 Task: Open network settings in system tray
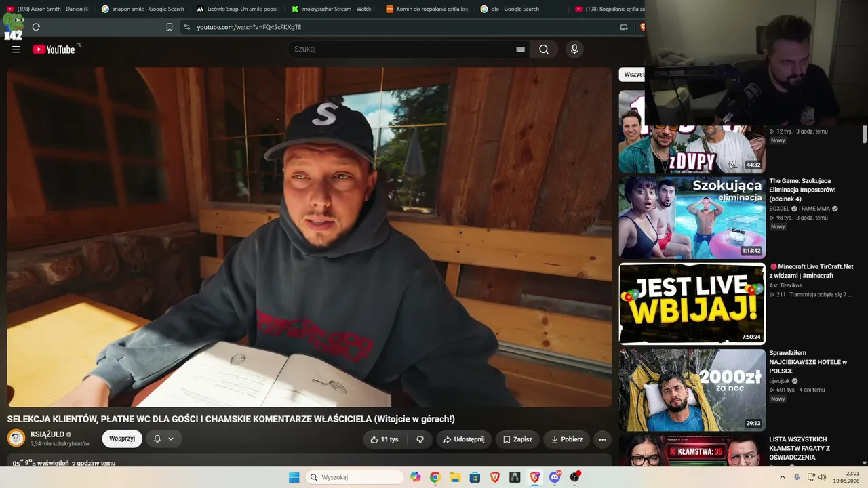810,477
